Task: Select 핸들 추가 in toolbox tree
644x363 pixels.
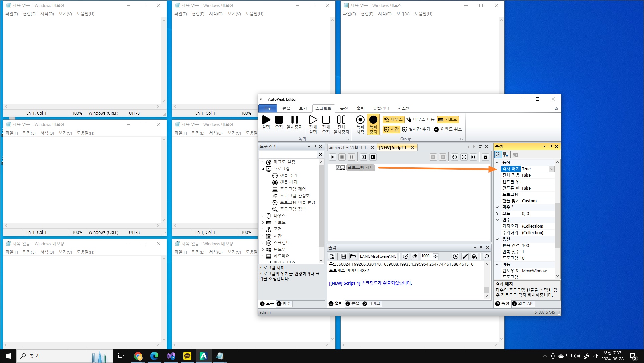Action: (x=288, y=175)
